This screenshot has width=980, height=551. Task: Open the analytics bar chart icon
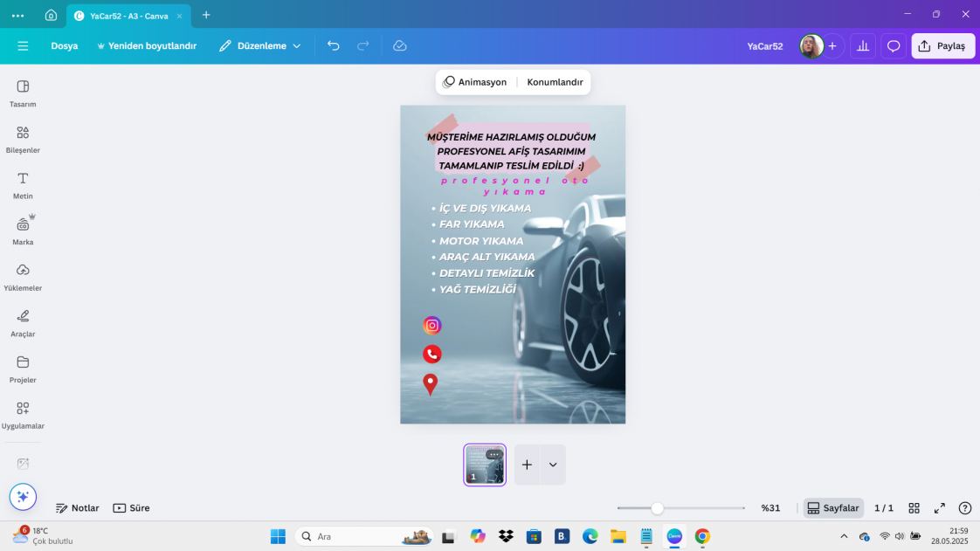click(x=863, y=46)
